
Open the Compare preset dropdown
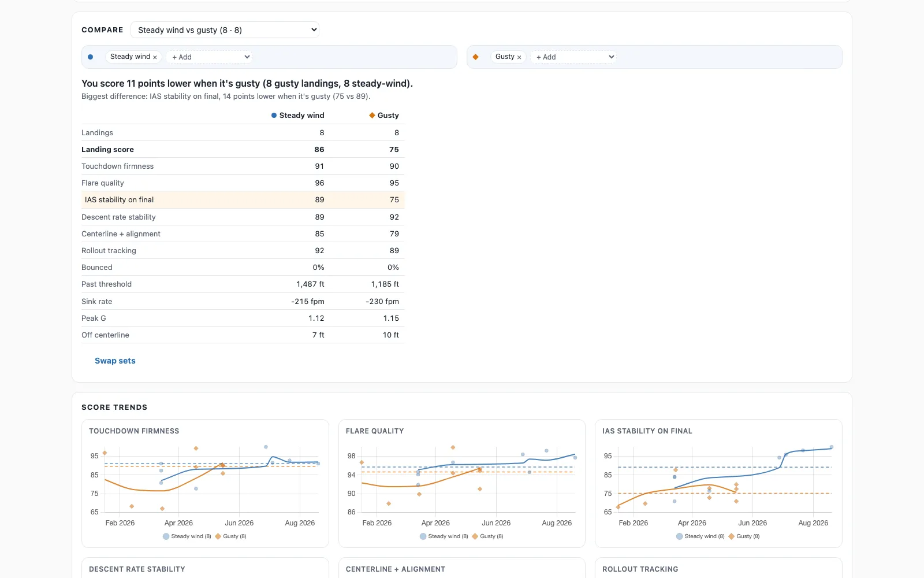pos(225,30)
